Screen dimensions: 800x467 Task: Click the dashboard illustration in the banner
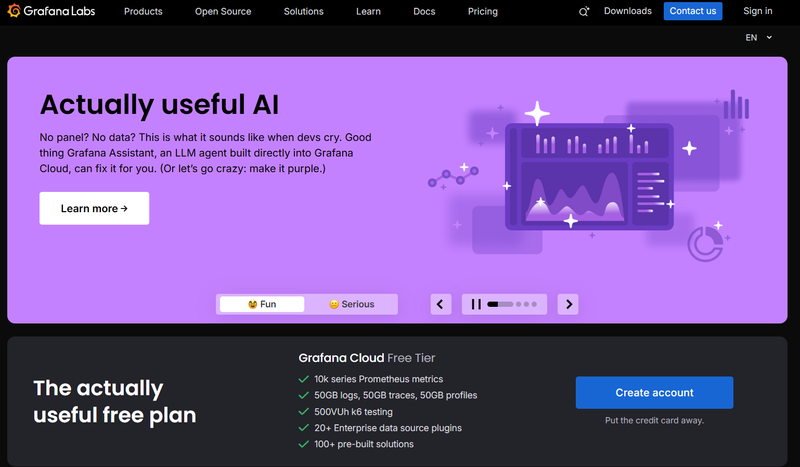click(x=589, y=177)
